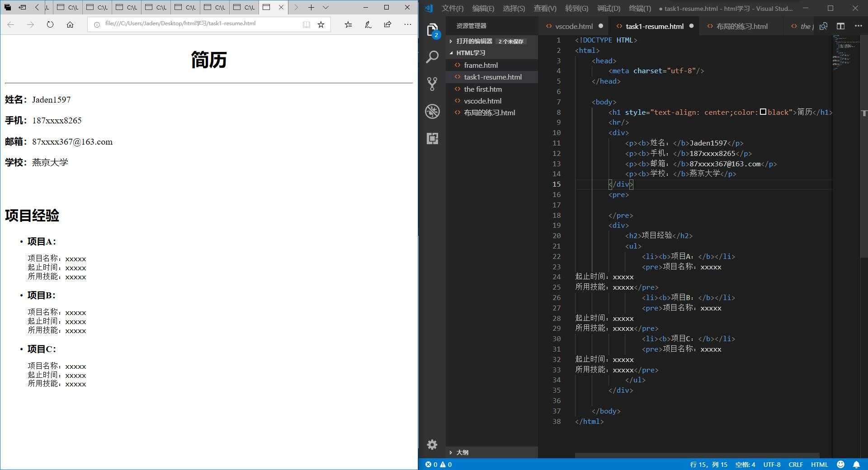Change end of line sequence CRLF
The image size is (868, 470).
(796, 464)
